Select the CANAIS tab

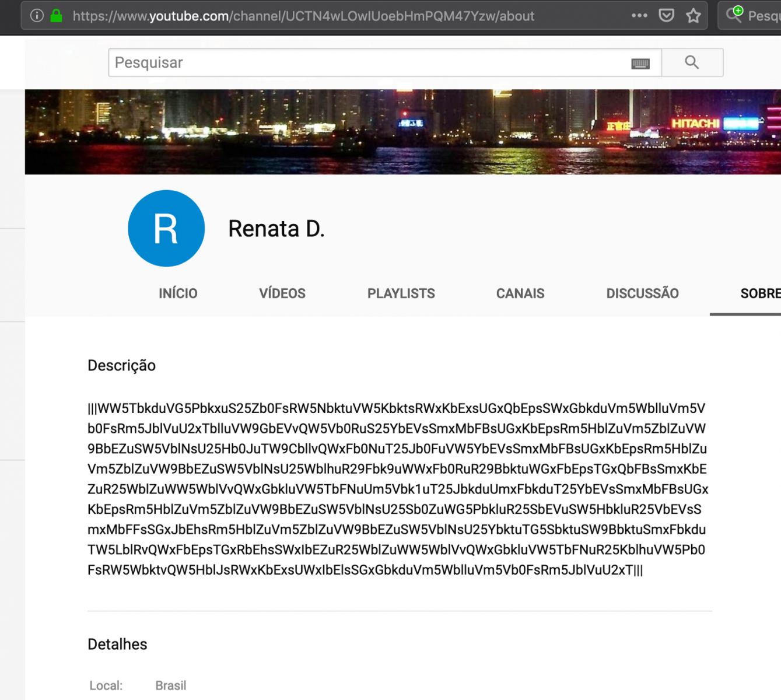pos(520,293)
